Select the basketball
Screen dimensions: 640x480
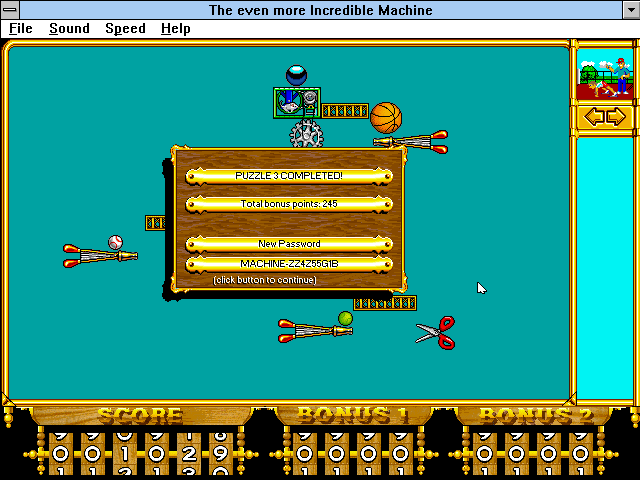pos(386,118)
